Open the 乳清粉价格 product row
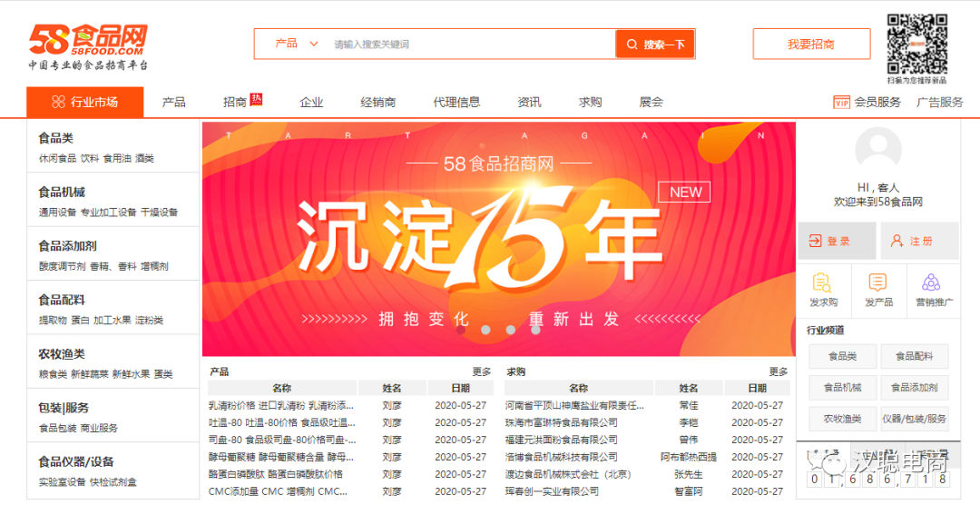Image resolution: width=980 pixels, height=505 pixels. [350, 405]
